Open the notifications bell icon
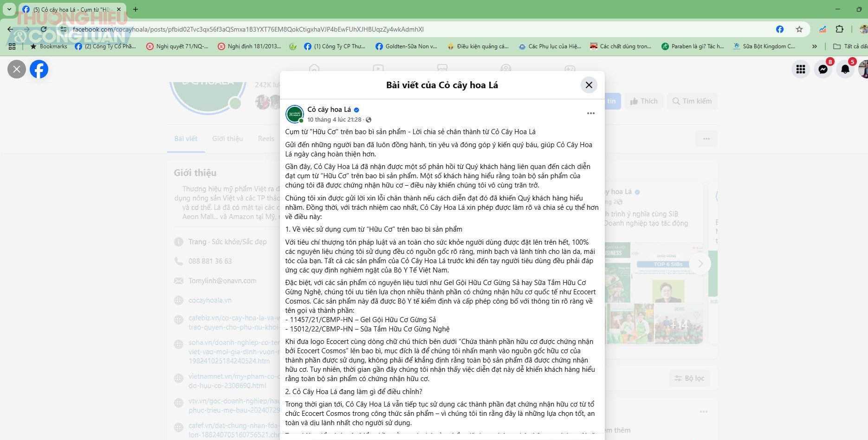Screen dimensions: 868x440 [x=845, y=69]
